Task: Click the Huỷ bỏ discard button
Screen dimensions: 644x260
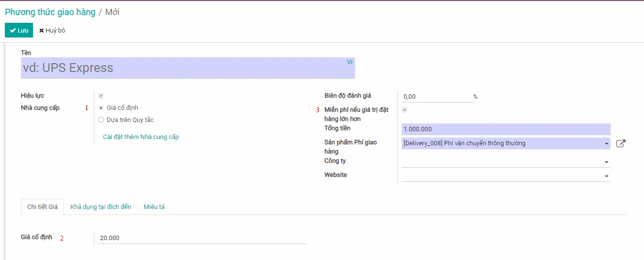Action: point(52,30)
